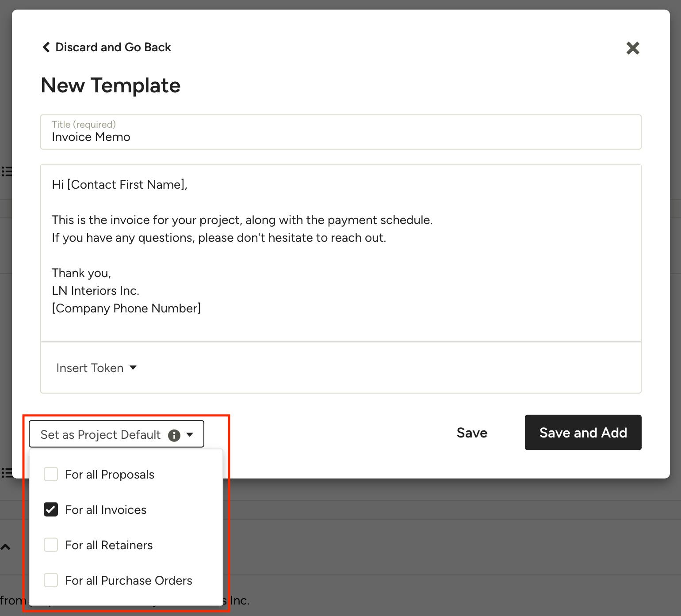Click the Insert Token arrow

pos(133,368)
